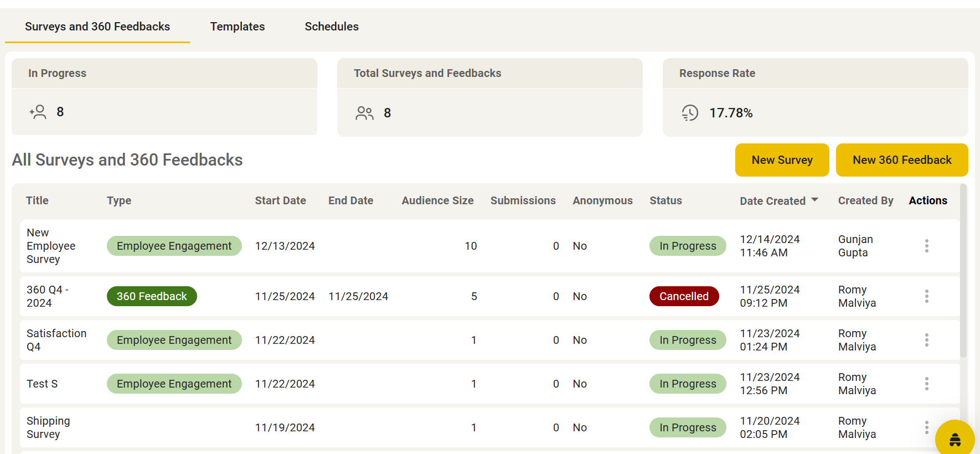
Task: Click the Date Created header label
Action: (x=772, y=201)
